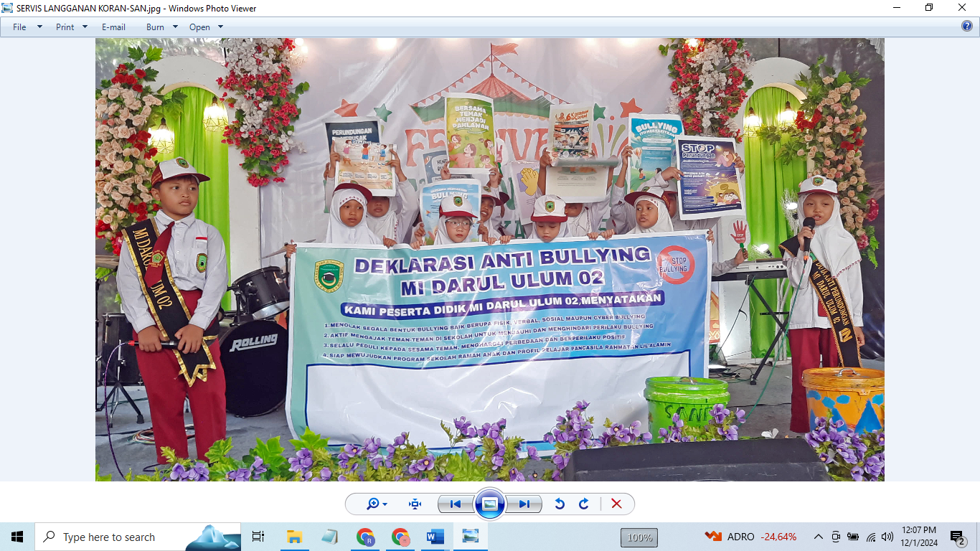980x551 pixels.
Task: Click the Actual size fit button
Action: [x=415, y=504]
